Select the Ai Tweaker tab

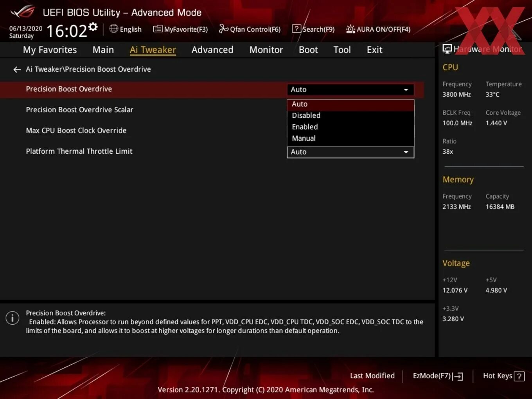[153, 50]
